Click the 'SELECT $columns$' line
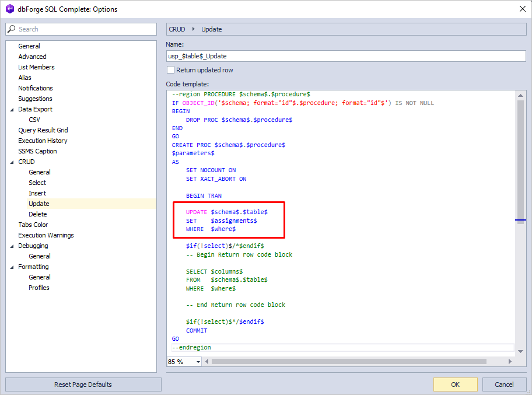 tap(214, 271)
